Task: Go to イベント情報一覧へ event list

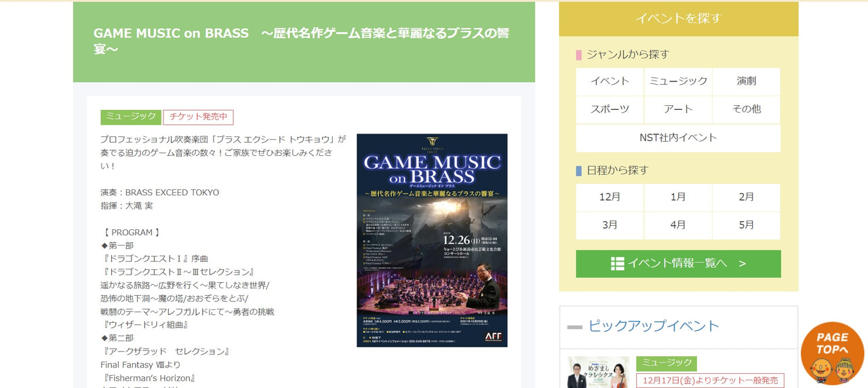Action: point(678,264)
